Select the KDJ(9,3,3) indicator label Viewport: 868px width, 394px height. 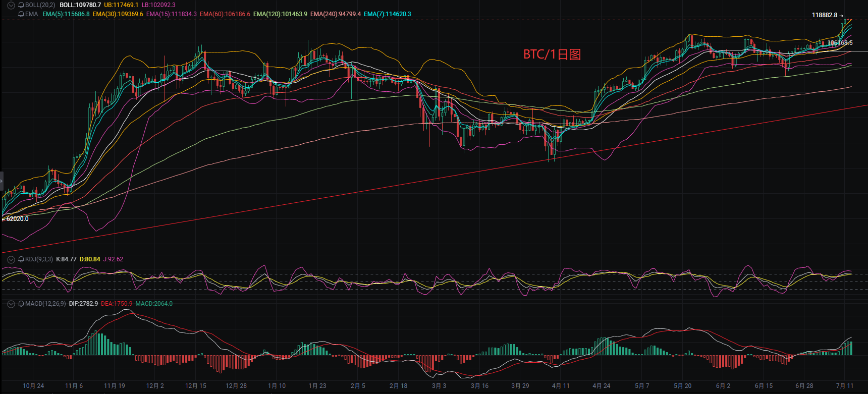(39, 259)
